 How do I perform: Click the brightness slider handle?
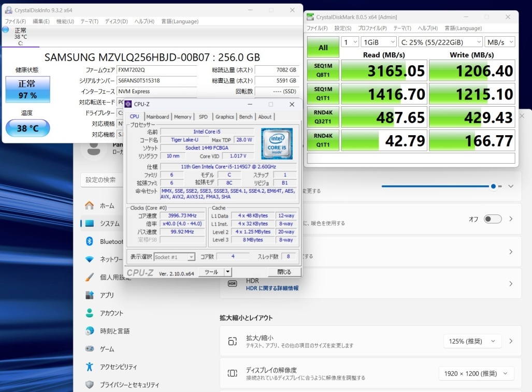[493, 186]
